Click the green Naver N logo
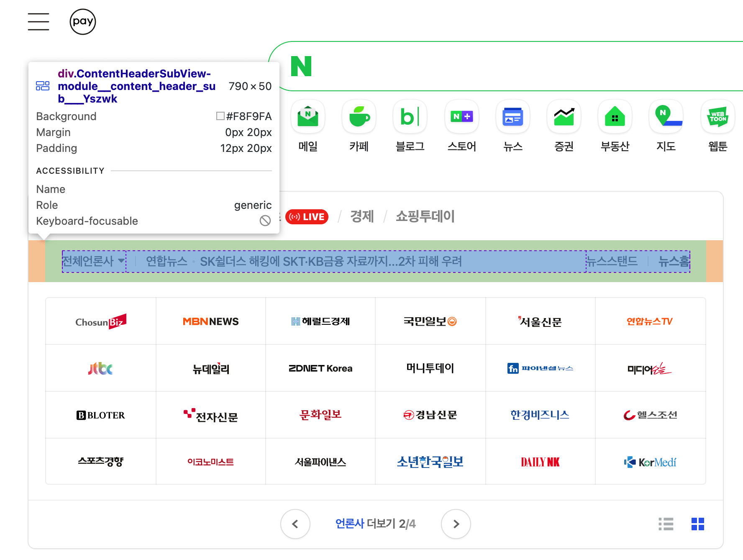Image resolution: width=743 pixels, height=560 pixels. click(x=301, y=66)
